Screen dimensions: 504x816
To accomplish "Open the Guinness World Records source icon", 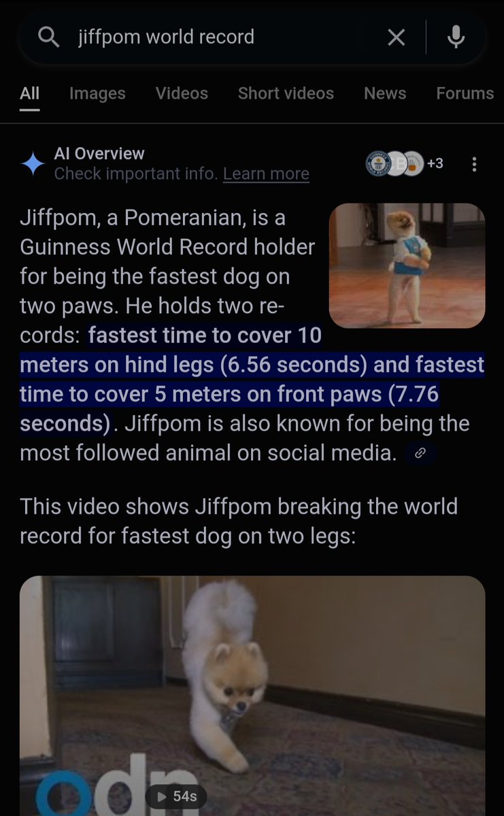I will [x=378, y=163].
